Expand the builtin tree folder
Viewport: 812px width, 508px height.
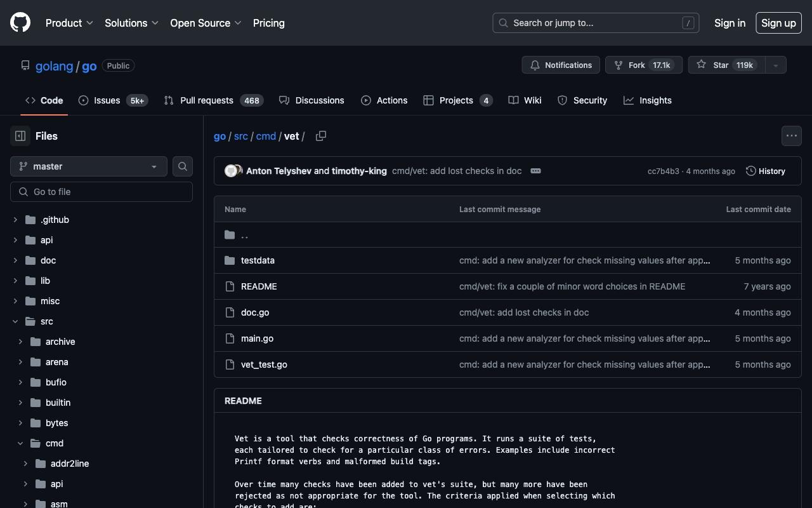click(x=20, y=403)
